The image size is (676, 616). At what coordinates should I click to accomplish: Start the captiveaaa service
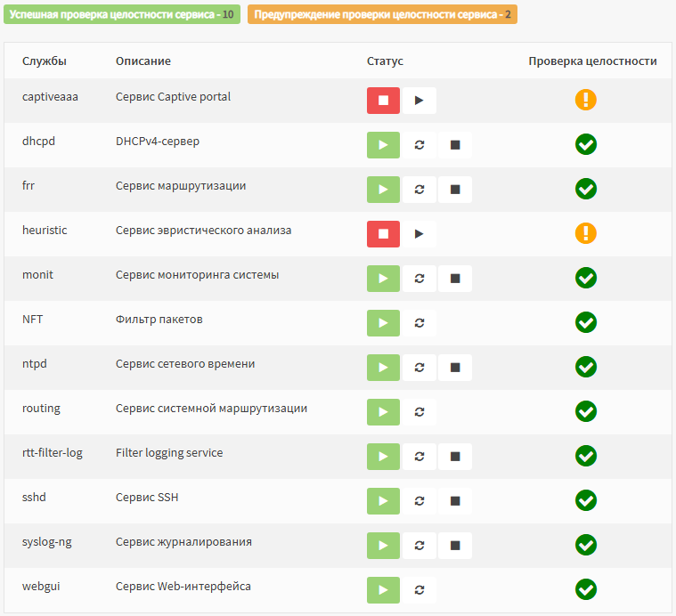(419, 101)
